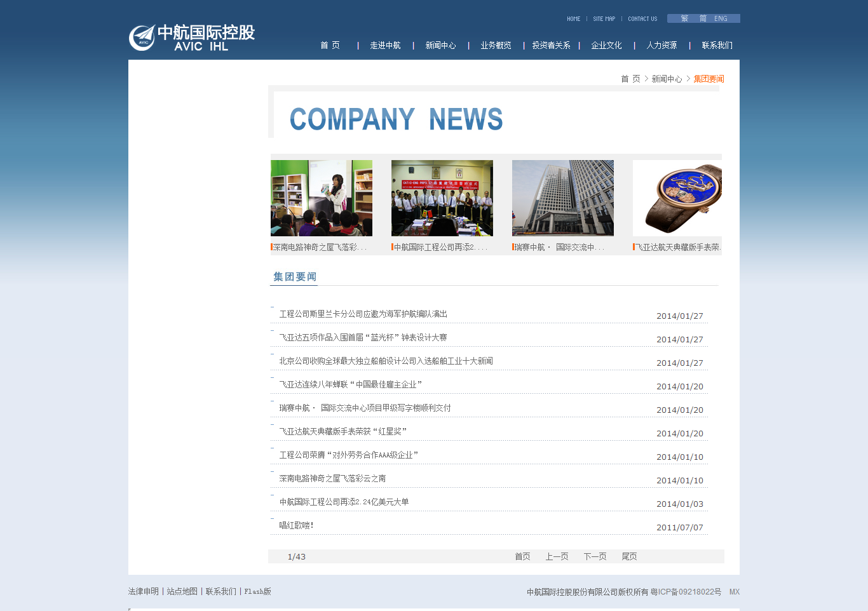The height and width of the screenshot is (611, 868).
Task: Click the classroom photo thumbnail in the carousel
Action: point(321,198)
